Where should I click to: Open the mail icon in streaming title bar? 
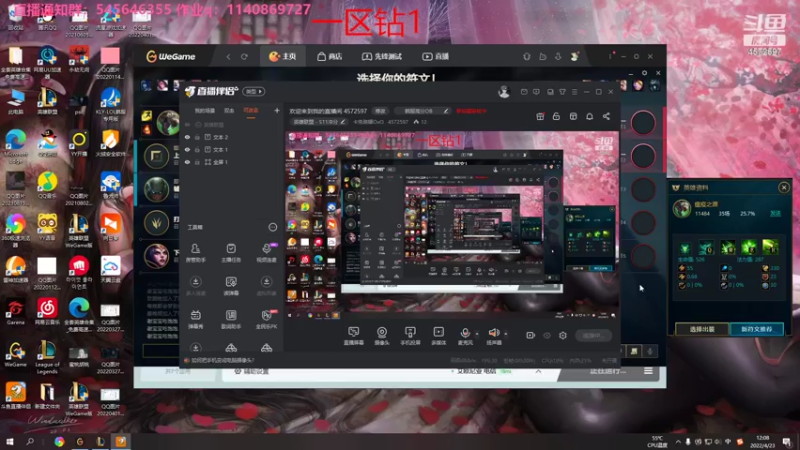click(524, 92)
